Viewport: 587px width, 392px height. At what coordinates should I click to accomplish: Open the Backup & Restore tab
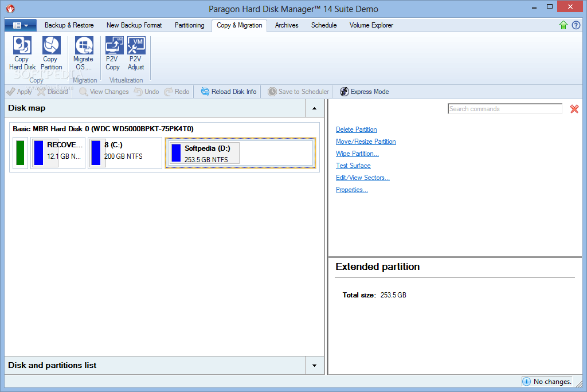point(69,25)
